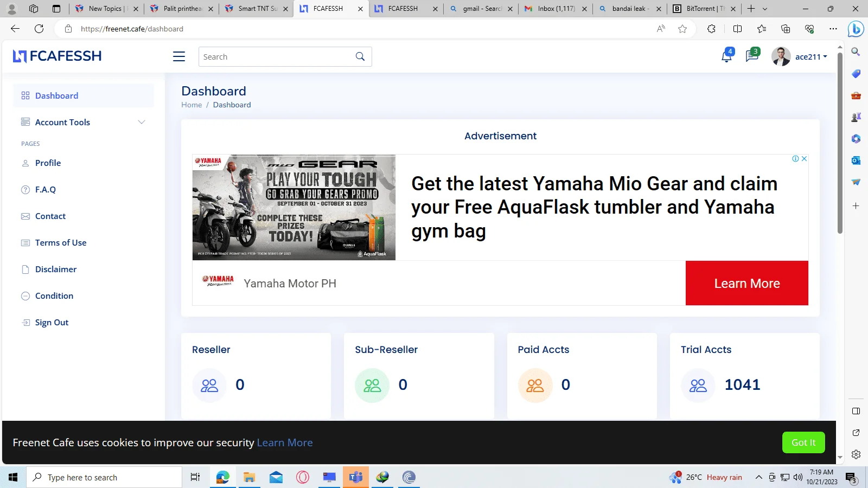Open messages chat icon with badge 3
Screen dimensions: 868x488
coord(752,55)
